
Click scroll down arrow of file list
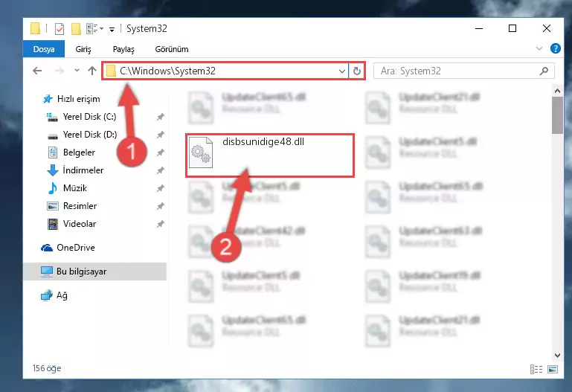click(557, 355)
